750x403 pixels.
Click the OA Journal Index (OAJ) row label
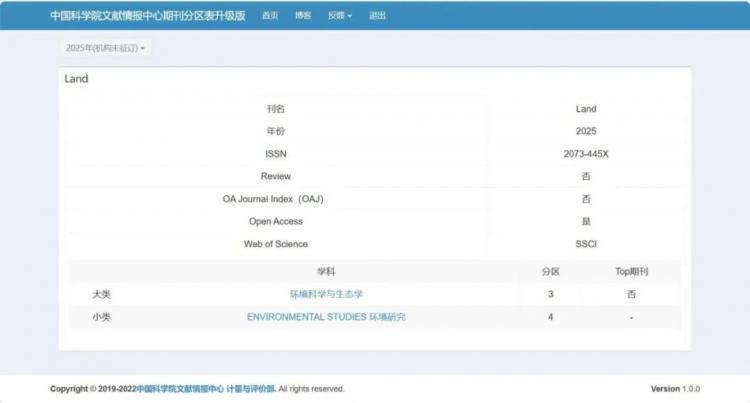[273, 199]
